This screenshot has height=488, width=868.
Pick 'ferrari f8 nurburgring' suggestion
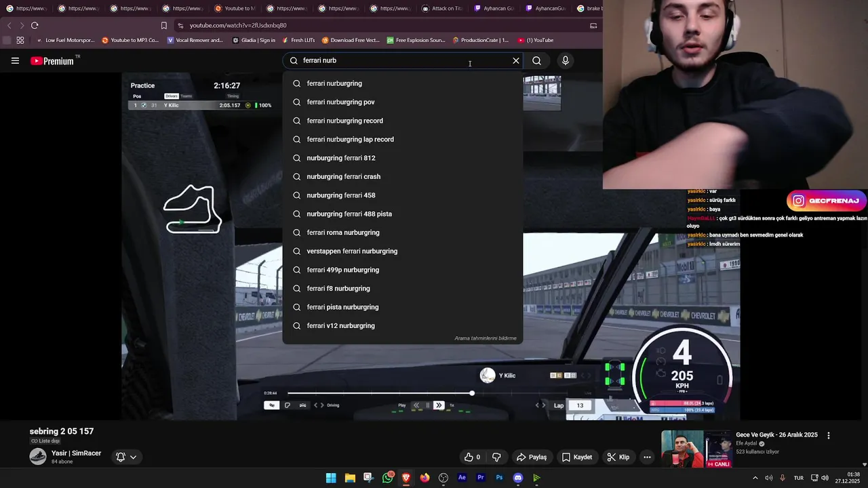[x=403, y=288]
